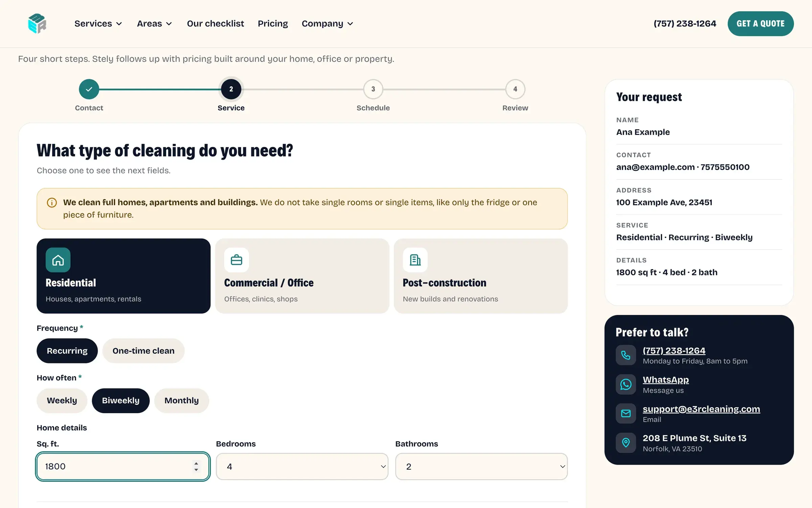
Task: Select the Recurring frequency option
Action: point(67,351)
